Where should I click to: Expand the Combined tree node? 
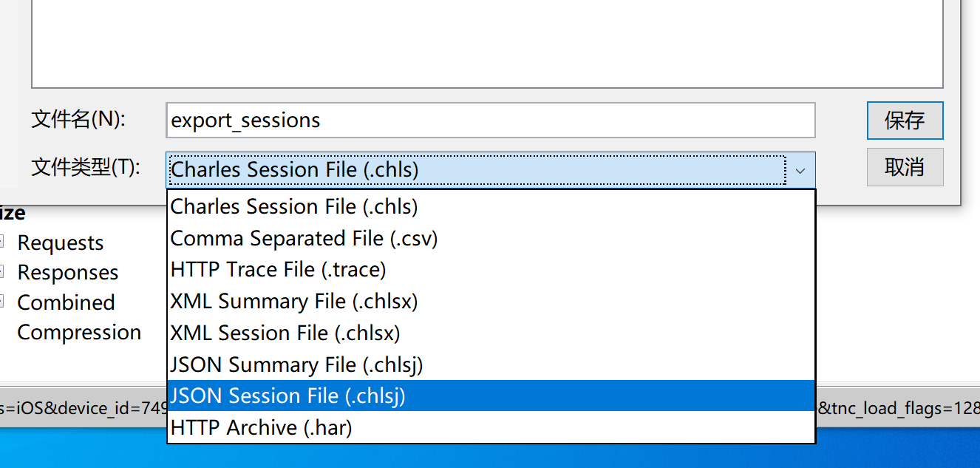click(x=2, y=302)
